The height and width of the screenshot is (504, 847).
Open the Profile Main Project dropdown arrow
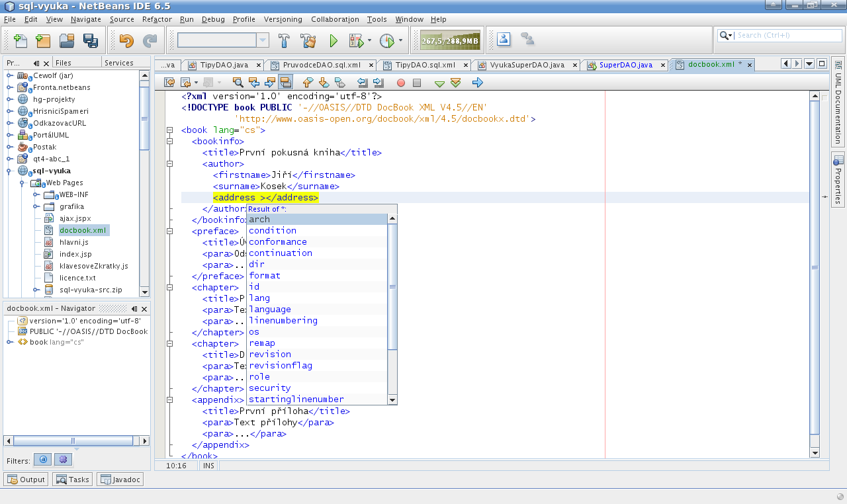(x=401, y=41)
